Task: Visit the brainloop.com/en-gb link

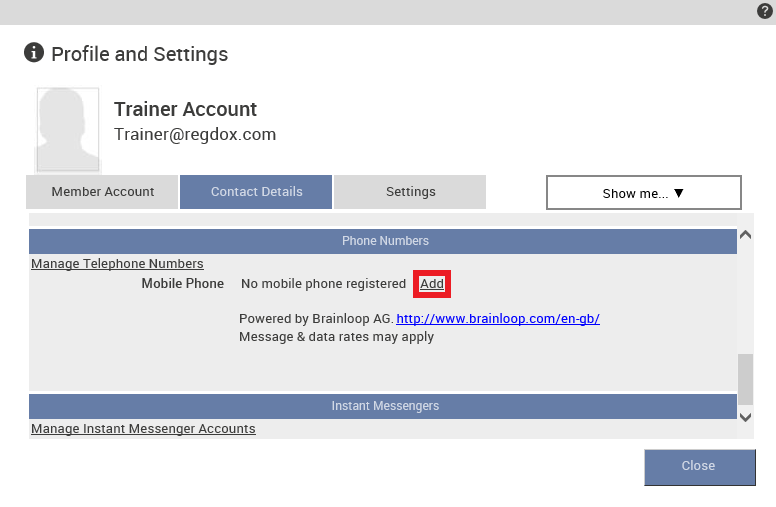Action: (x=498, y=318)
